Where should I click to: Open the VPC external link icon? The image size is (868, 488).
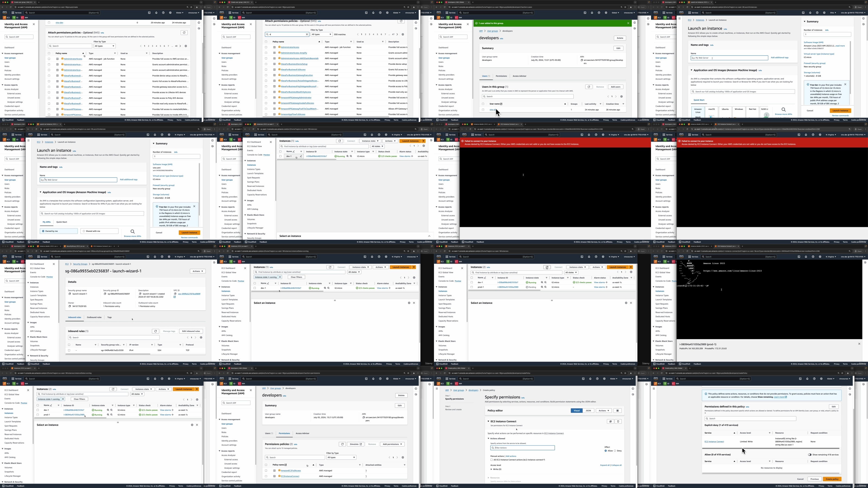pyautogui.click(x=174, y=297)
